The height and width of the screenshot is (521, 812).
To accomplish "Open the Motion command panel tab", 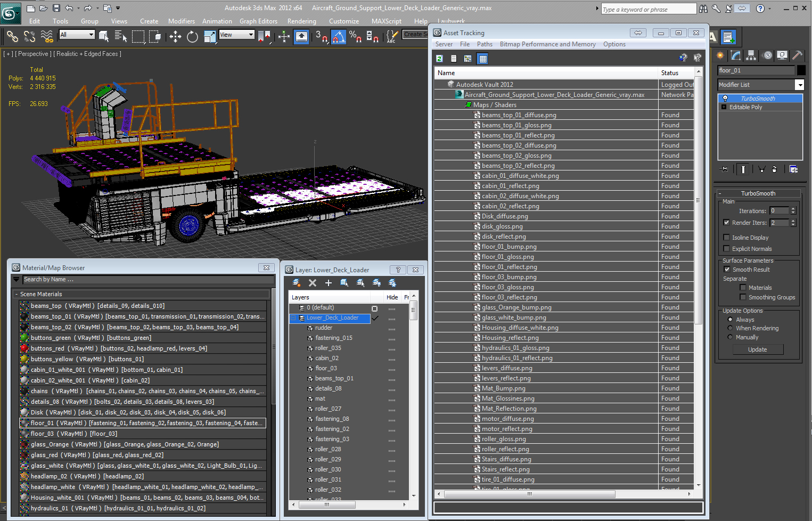I will click(x=767, y=55).
